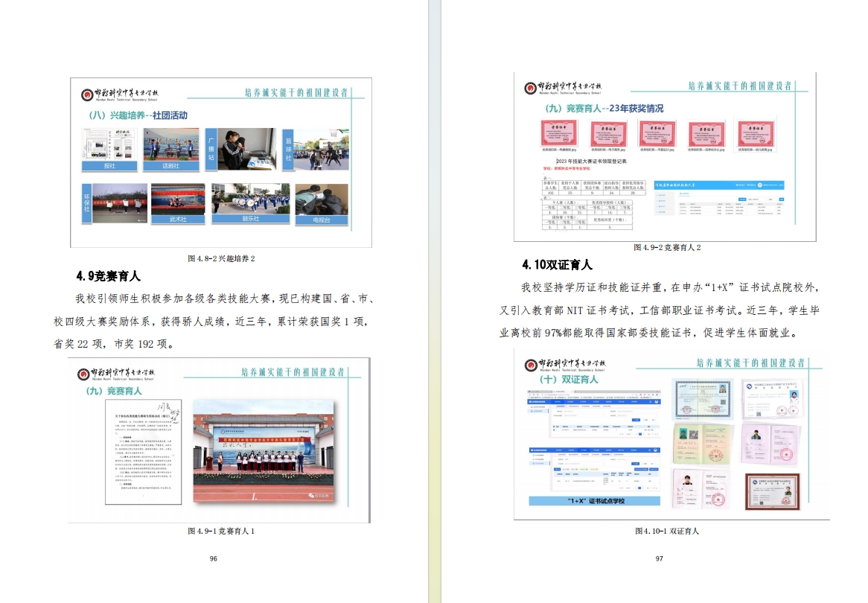The image size is (868, 603).
Task: Select the award ceremony stage photo
Action: [x=264, y=451]
